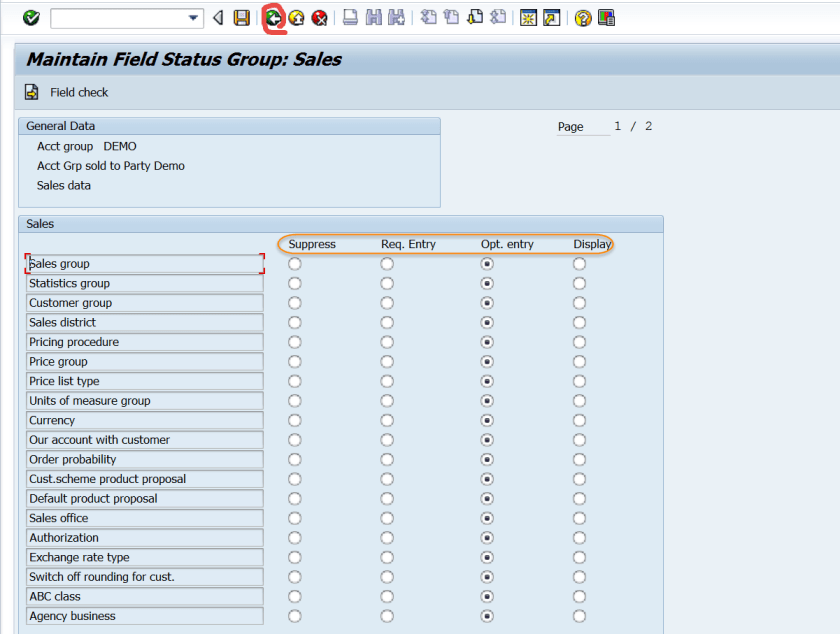This screenshot has width=840, height=634.
Task: Set Agency business to Display
Action: pyautogui.click(x=579, y=616)
